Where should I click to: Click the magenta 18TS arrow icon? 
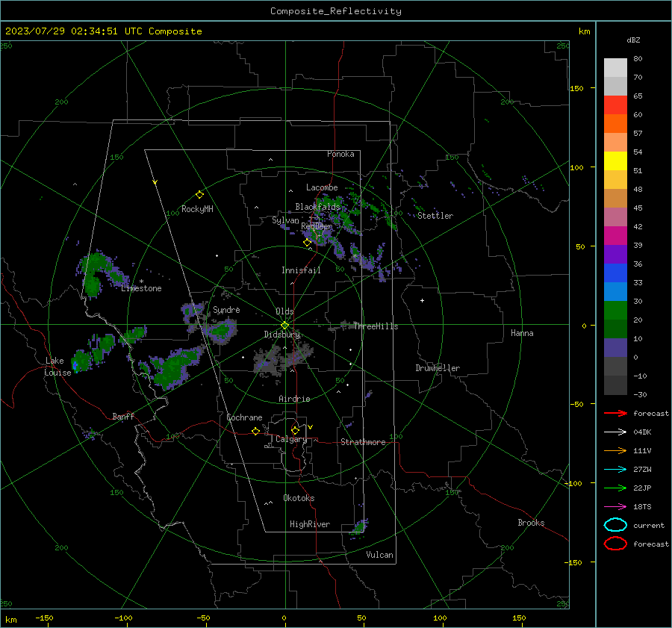[615, 507]
